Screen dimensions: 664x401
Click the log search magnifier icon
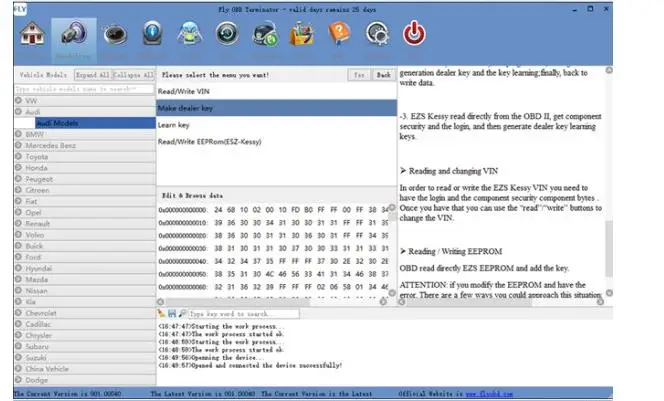coord(182,313)
